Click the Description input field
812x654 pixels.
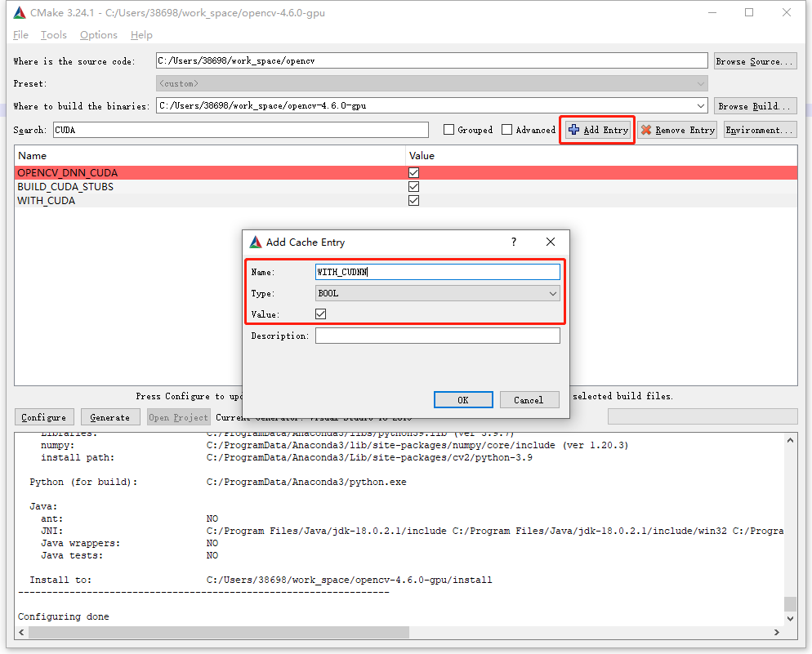437,336
